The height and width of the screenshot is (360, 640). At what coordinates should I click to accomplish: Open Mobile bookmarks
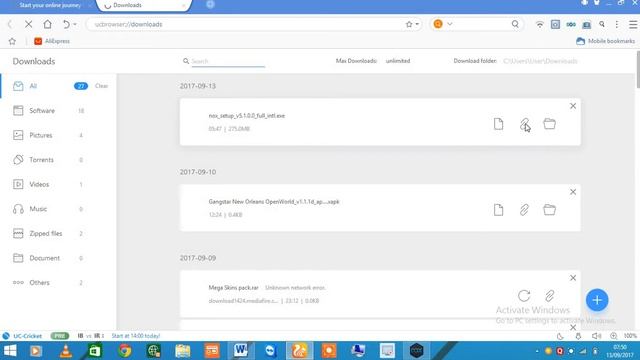click(606, 41)
